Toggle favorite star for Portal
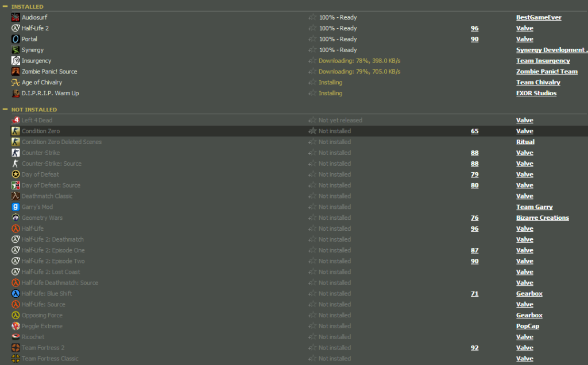This screenshot has height=365, width=588. (312, 39)
